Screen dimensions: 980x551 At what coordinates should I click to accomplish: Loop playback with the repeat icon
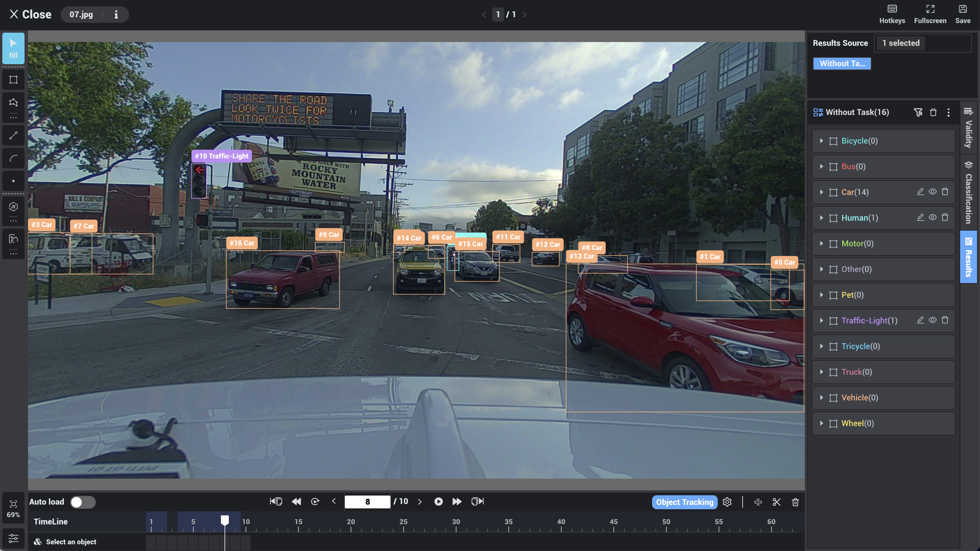coord(315,501)
